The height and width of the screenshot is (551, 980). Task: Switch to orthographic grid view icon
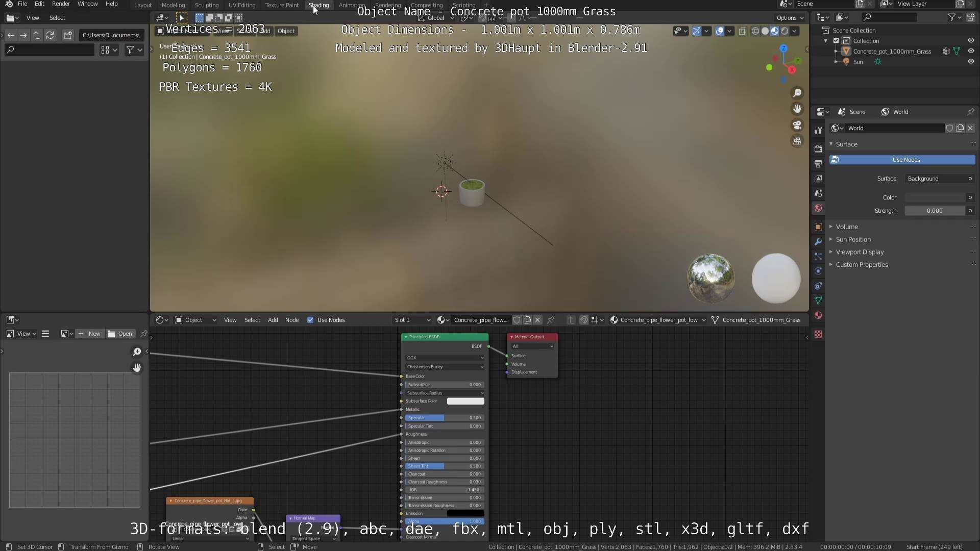pos(797,141)
